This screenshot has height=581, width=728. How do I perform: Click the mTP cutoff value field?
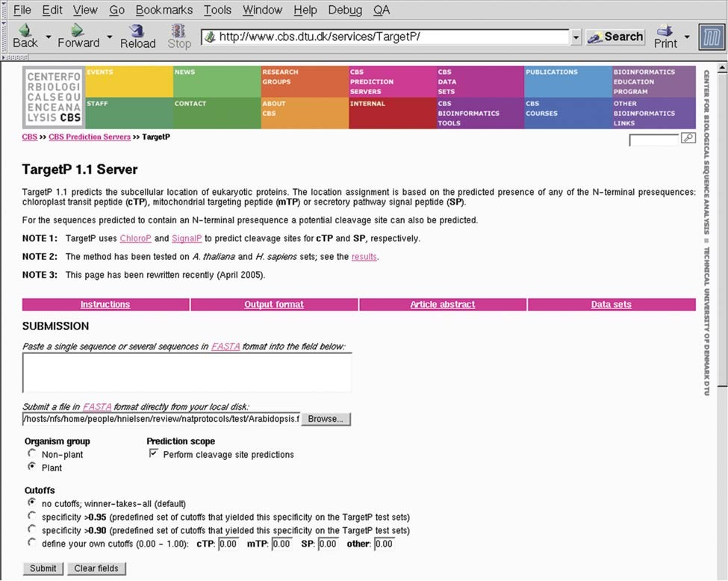point(281,544)
